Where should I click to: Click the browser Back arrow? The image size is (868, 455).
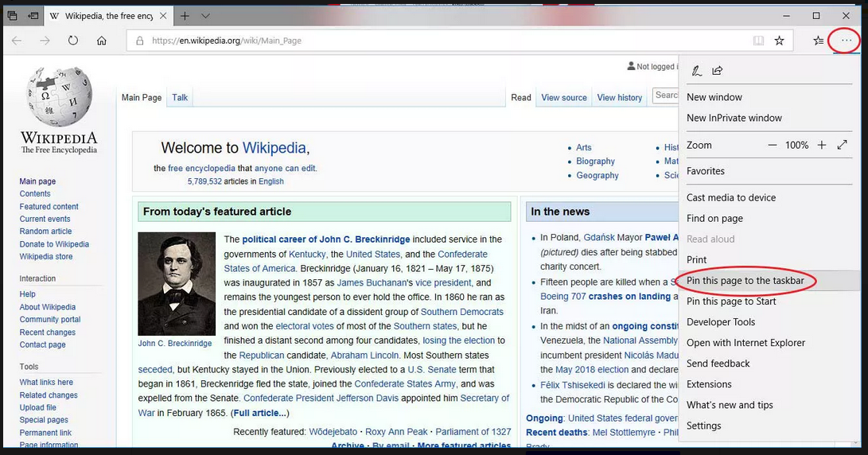tap(17, 41)
